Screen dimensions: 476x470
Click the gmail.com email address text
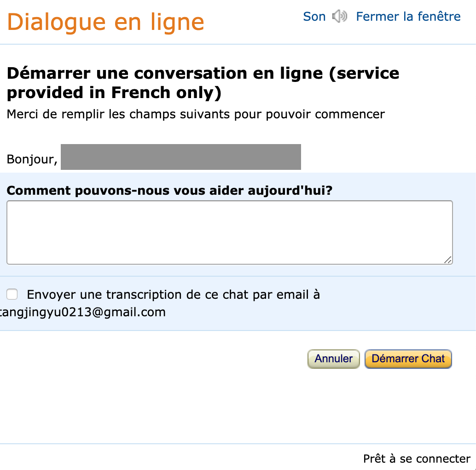point(82,312)
